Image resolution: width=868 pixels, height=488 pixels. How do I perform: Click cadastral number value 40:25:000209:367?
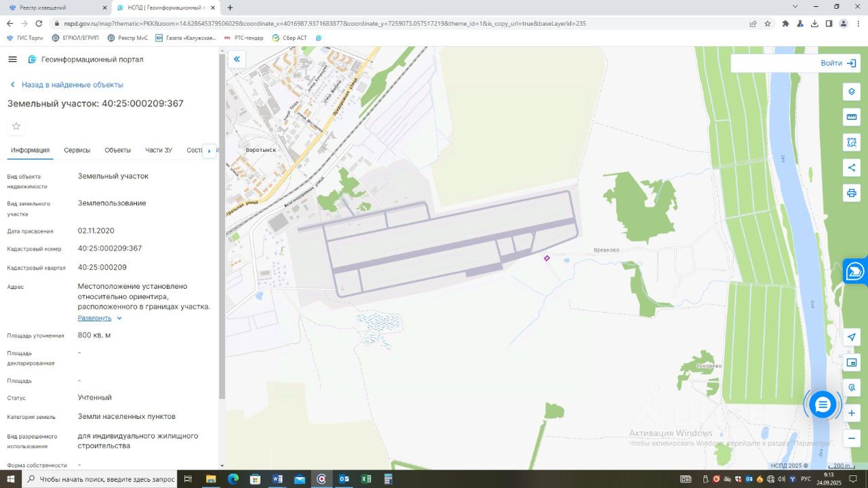[x=110, y=248]
